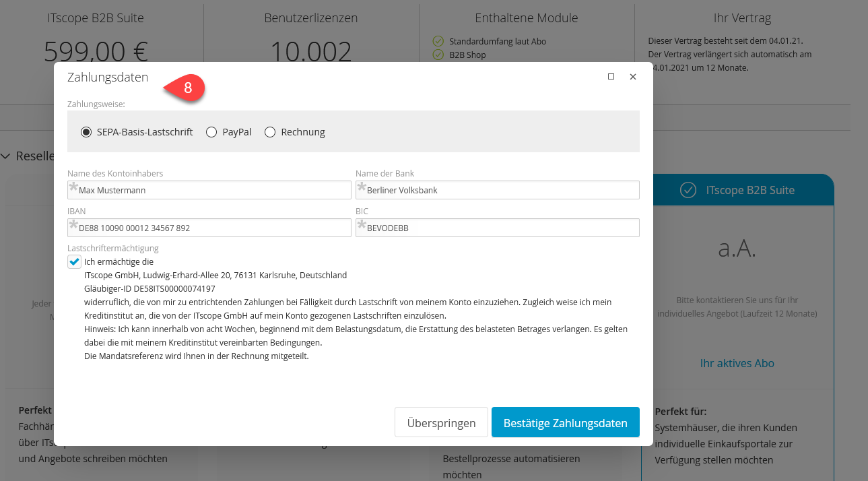Uncheck the Lastschriftermächtigung checkbox
The height and width of the screenshot is (481, 868).
click(74, 261)
